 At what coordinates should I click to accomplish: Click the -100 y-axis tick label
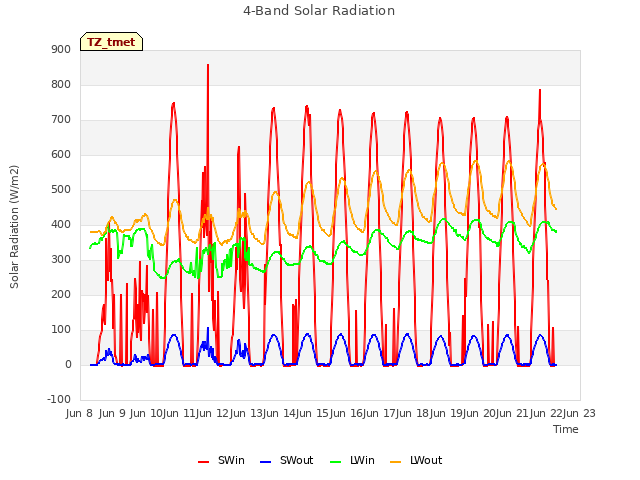59,400
